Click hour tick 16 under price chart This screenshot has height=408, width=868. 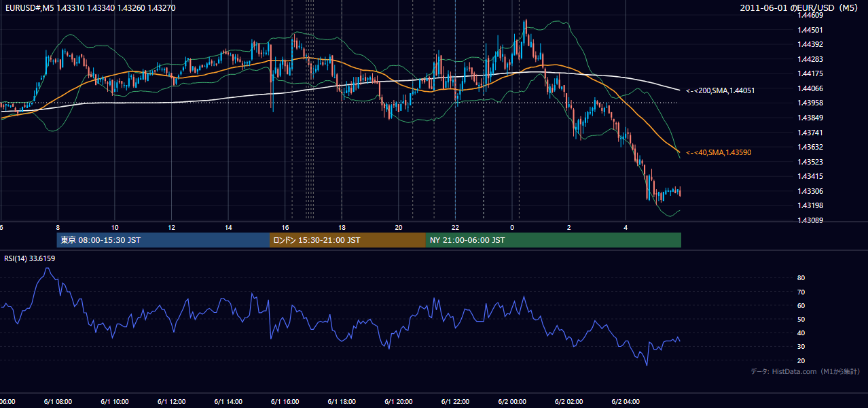point(285,227)
